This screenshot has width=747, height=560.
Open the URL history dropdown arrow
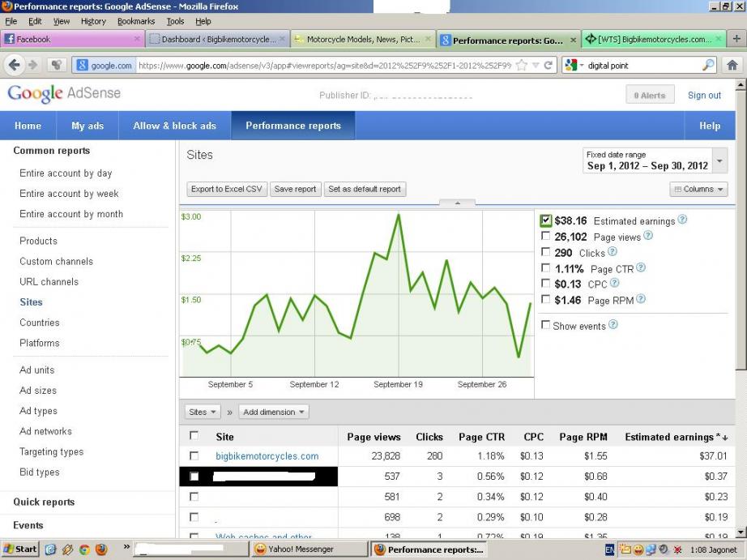pyautogui.click(x=536, y=66)
